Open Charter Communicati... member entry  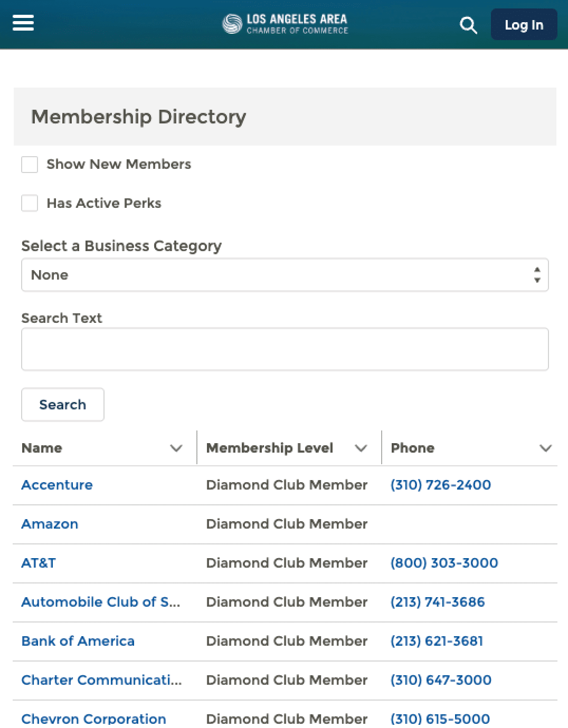(101, 680)
